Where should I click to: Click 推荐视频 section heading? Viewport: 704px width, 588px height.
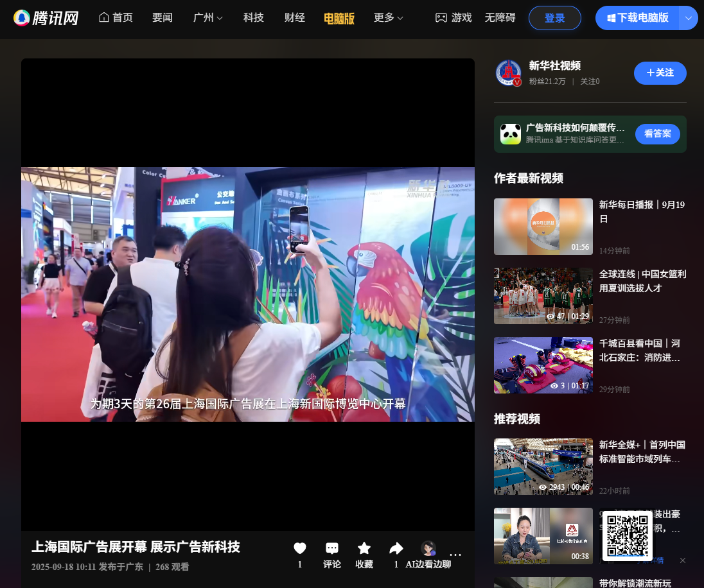point(517,419)
